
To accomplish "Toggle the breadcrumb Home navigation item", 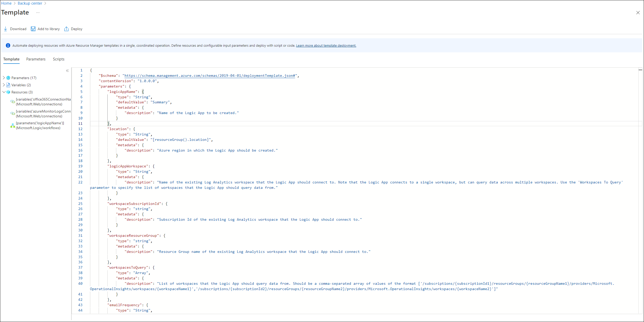I will click(7, 3).
